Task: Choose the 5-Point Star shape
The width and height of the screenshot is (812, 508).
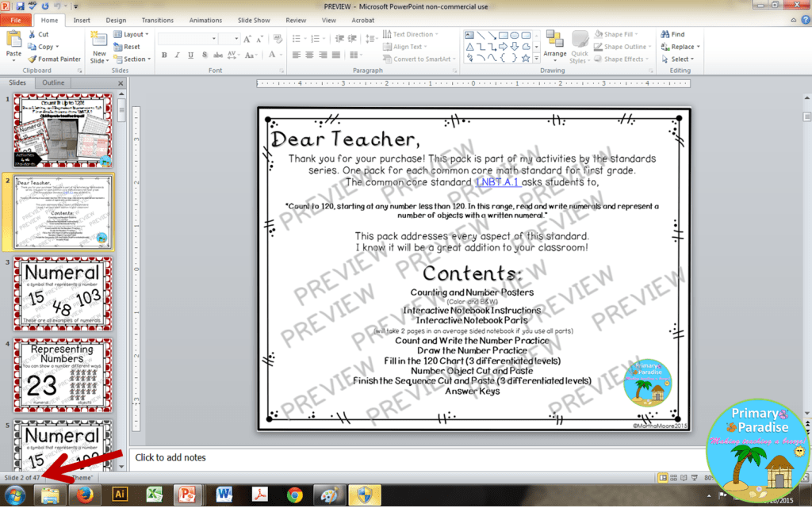Action: pos(527,58)
